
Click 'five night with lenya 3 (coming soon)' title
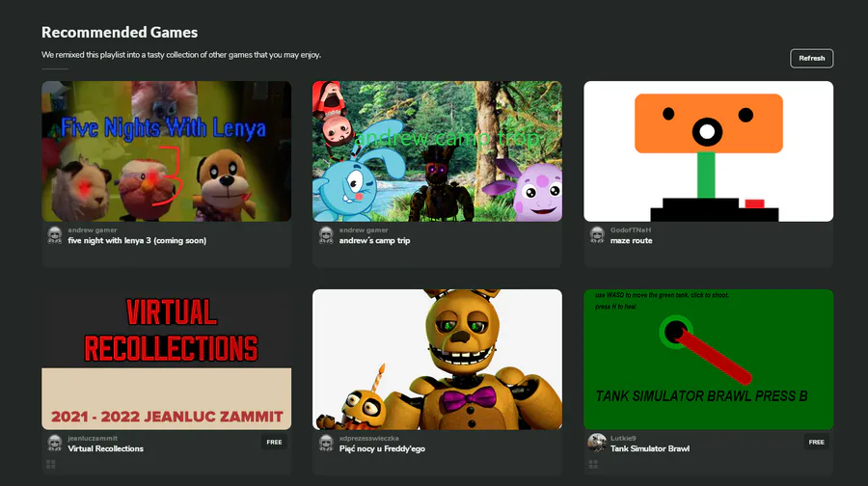[137, 241]
